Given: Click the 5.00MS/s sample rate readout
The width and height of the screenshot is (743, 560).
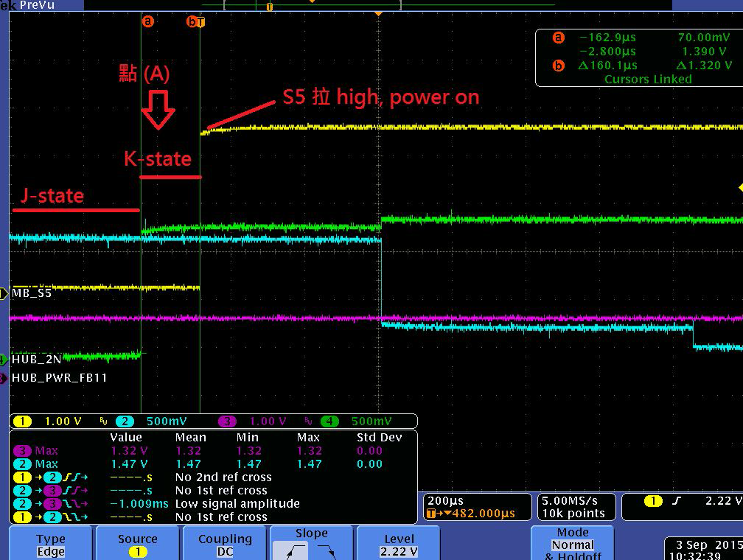Looking at the screenshot, I should (x=569, y=501).
